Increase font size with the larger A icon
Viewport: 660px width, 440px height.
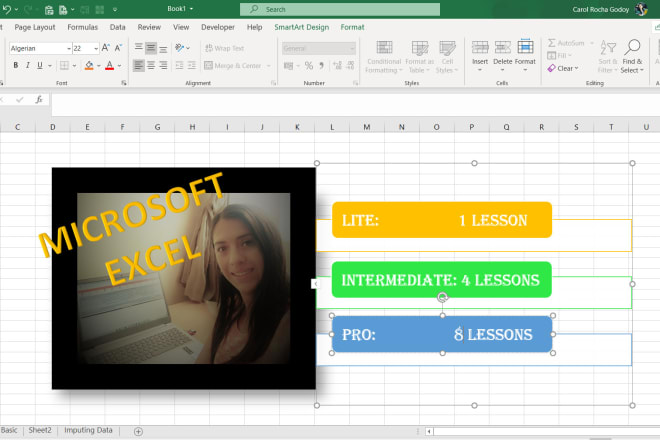(106, 48)
